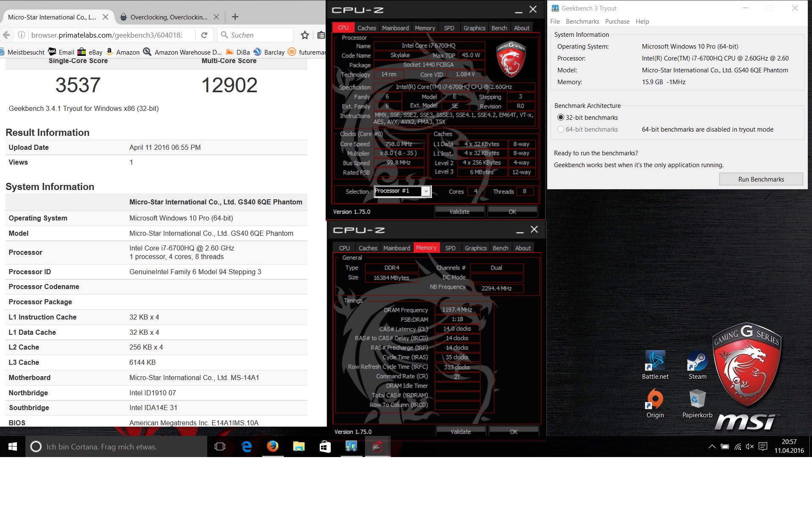The height and width of the screenshot is (518, 812).
Task: Select 64-bit benchmarks radio button
Action: [561, 129]
